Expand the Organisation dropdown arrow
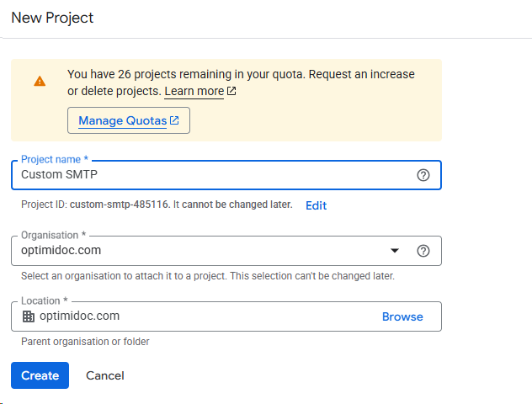This screenshot has height=404, width=532. coord(395,251)
